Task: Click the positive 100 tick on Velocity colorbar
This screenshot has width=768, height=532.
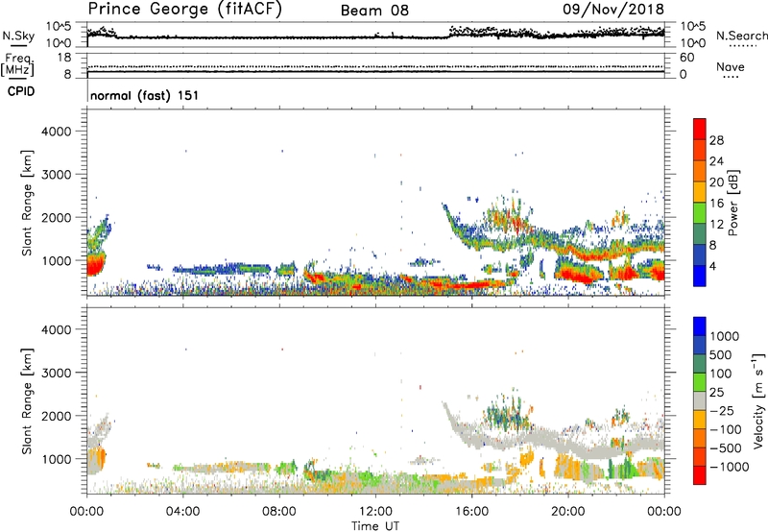Action: pyautogui.click(x=721, y=374)
